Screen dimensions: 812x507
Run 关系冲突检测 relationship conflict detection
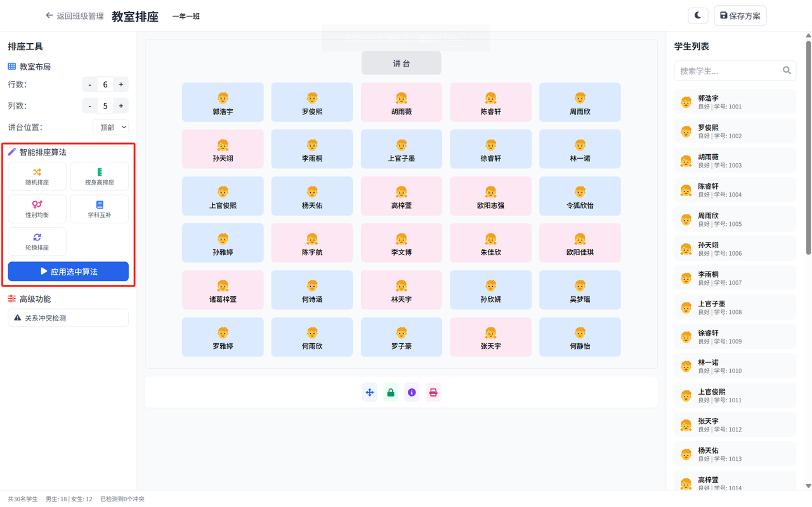[68, 317]
